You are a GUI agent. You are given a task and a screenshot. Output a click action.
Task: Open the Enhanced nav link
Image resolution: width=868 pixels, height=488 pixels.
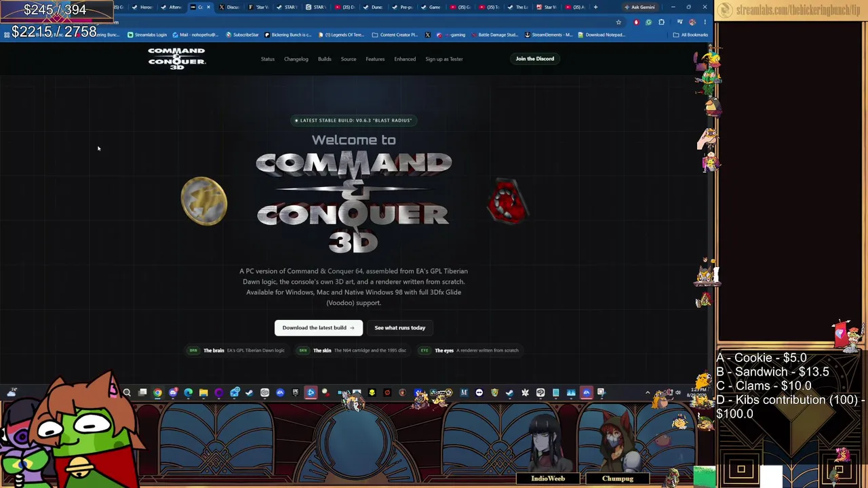[405, 59]
